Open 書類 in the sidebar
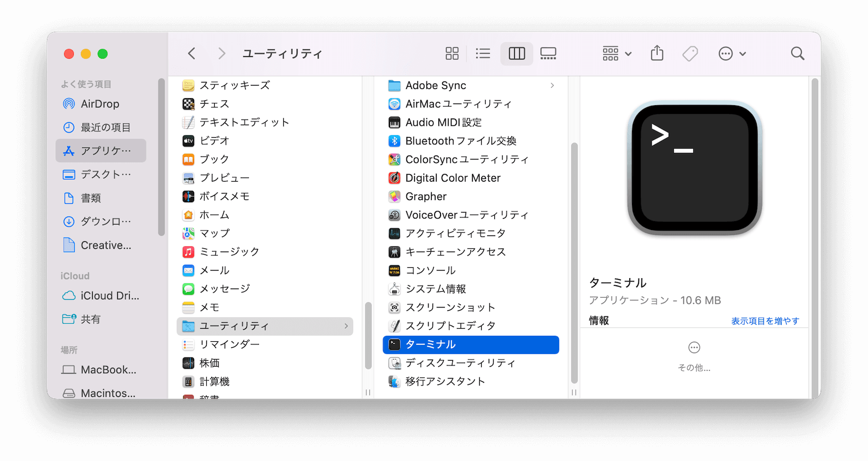This screenshot has width=868, height=461. [101, 198]
